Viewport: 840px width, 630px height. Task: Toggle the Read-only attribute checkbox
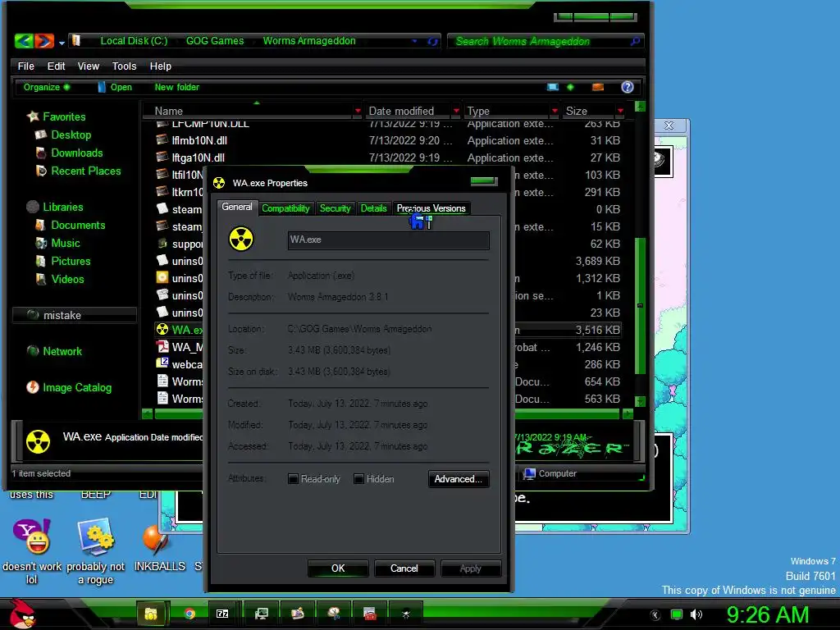pos(293,479)
